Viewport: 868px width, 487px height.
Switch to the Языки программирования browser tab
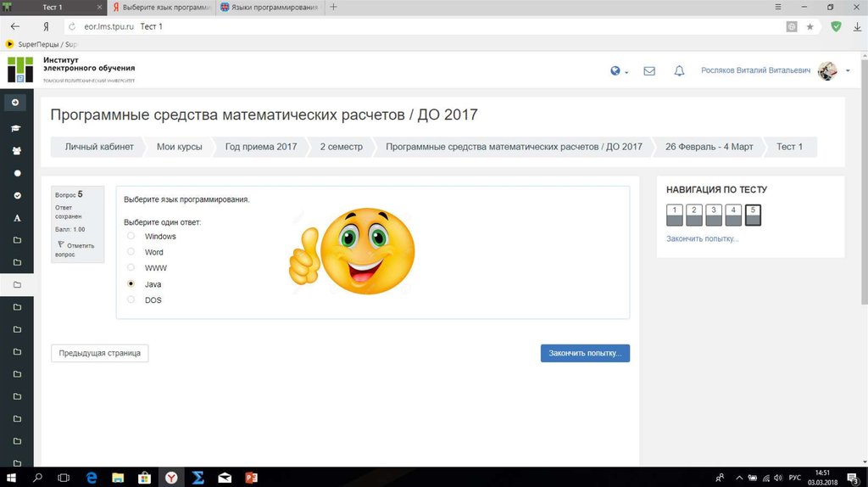(x=270, y=7)
